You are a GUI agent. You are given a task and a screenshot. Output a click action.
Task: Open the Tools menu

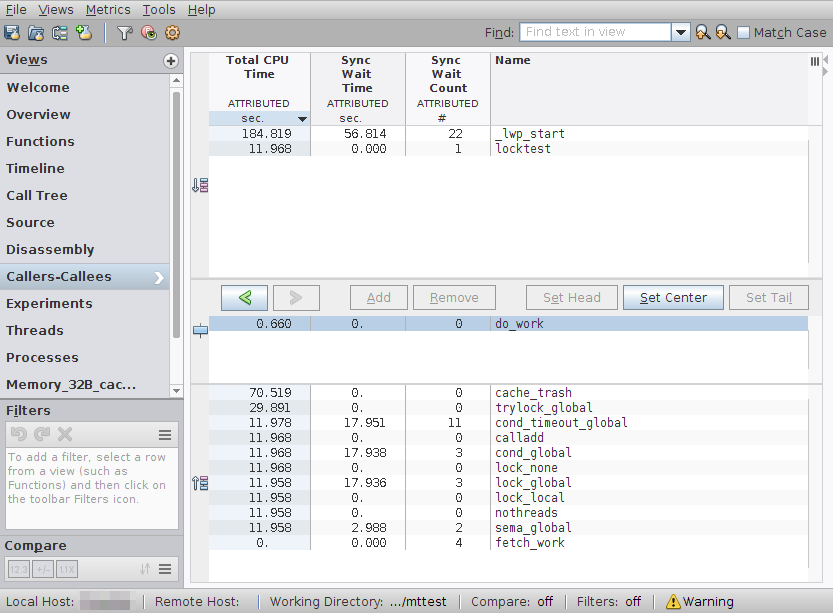(x=159, y=10)
